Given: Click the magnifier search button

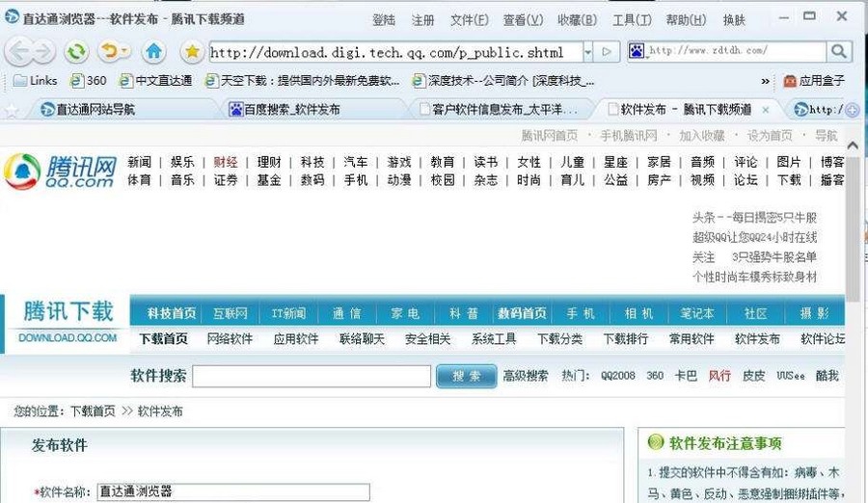Looking at the screenshot, I should [x=839, y=51].
